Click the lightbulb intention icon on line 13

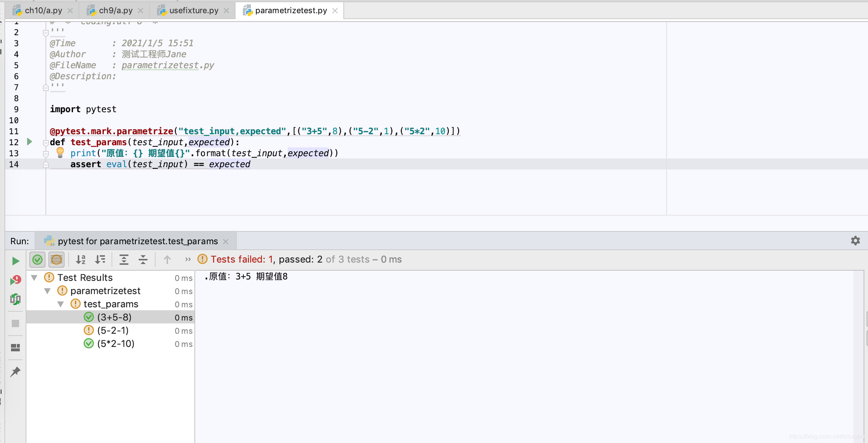coord(60,153)
